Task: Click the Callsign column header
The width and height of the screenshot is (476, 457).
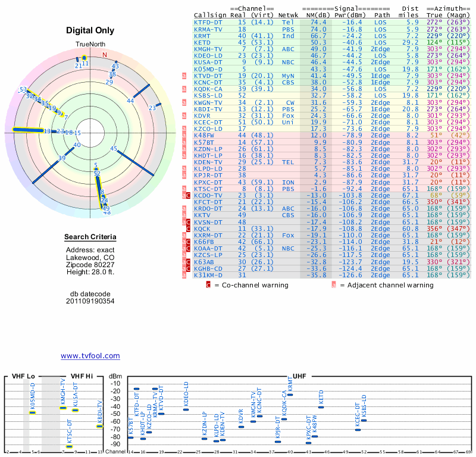Action: pos(211,15)
